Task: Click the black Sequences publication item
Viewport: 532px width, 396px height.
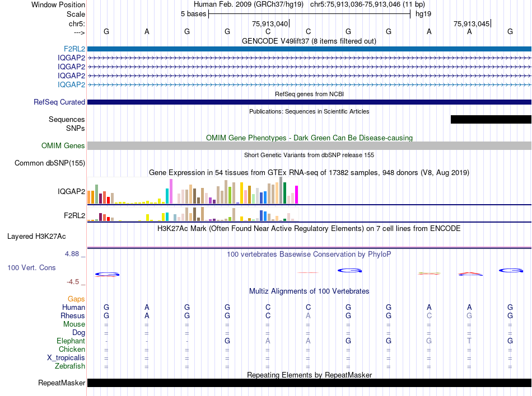Action: (491, 119)
